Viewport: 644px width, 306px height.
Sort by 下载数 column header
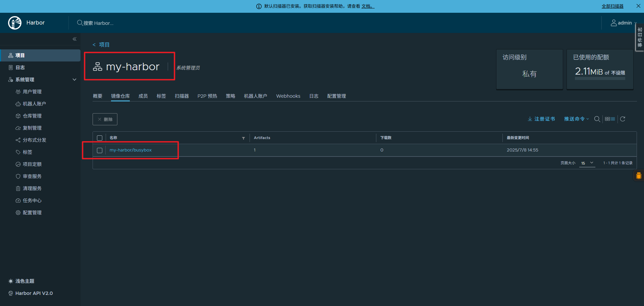pos(386,138)
